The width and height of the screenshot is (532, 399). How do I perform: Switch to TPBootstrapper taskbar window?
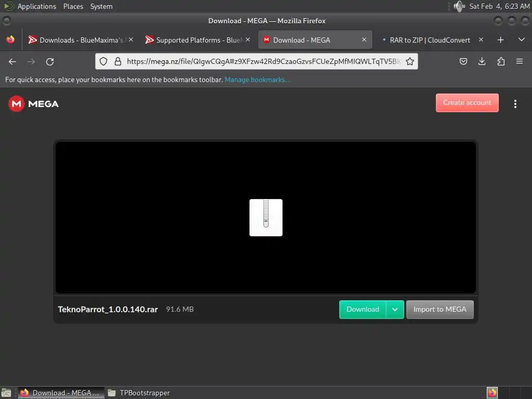pyautogui.click(x=139, y=393)
